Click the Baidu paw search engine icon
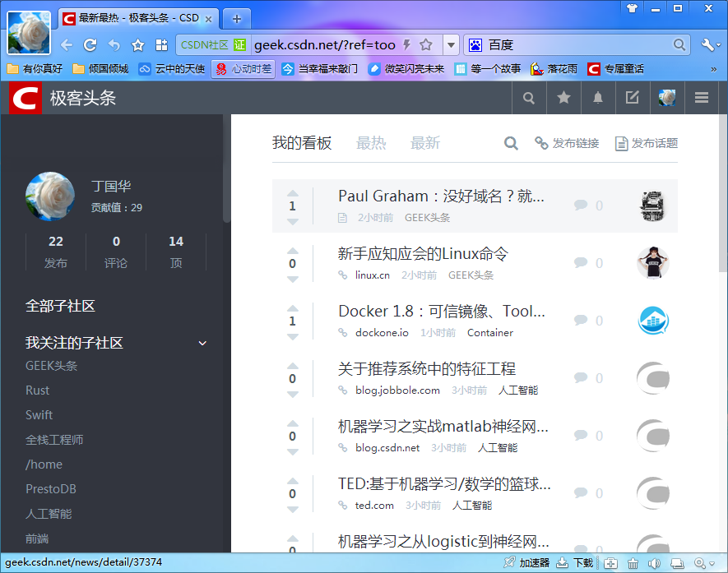Image resolution: width=728 pixels, height=573 pixels. [x=475, y=45]
